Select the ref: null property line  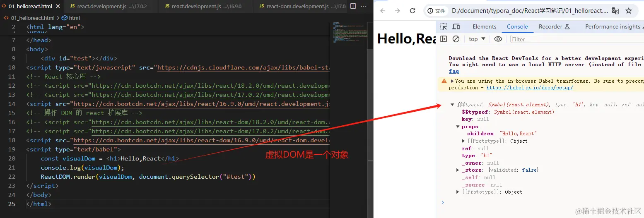(x=475, y=149)
